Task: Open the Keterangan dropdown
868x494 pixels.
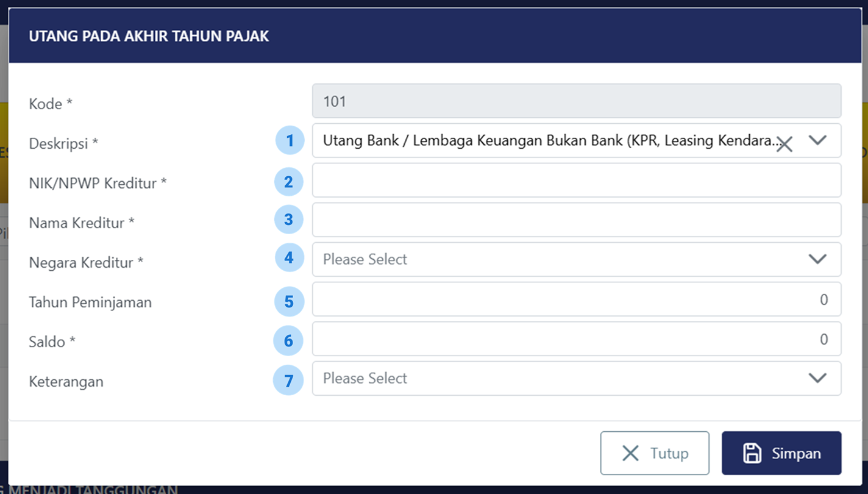Action: (576, 378)
